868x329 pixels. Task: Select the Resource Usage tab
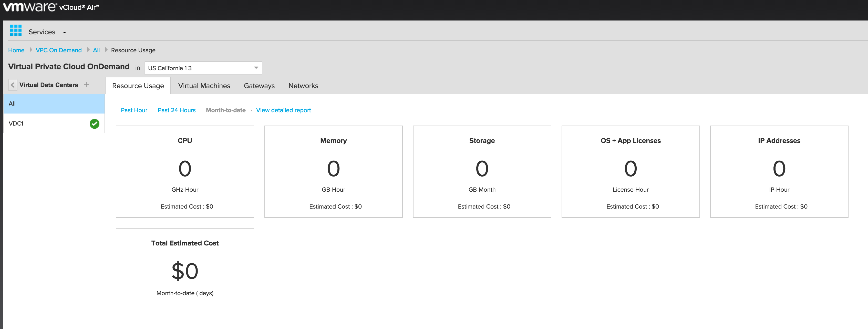tap(138, 86)
